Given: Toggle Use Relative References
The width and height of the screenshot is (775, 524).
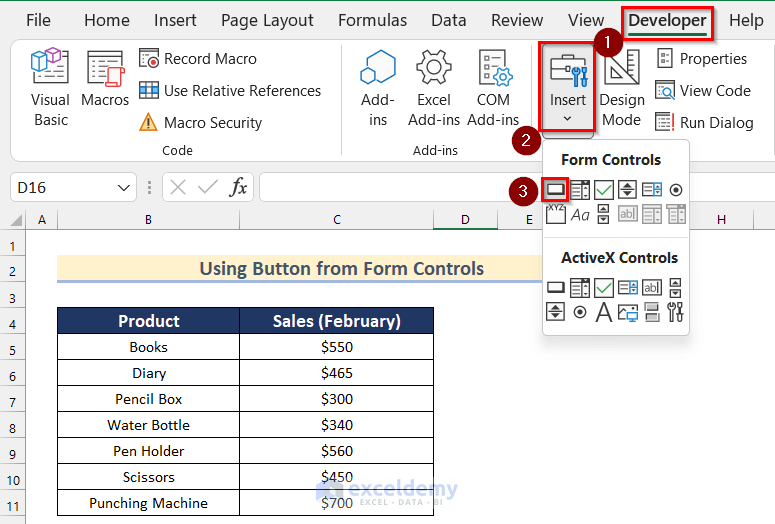Looking at the screenshot, I should [230, 91].
